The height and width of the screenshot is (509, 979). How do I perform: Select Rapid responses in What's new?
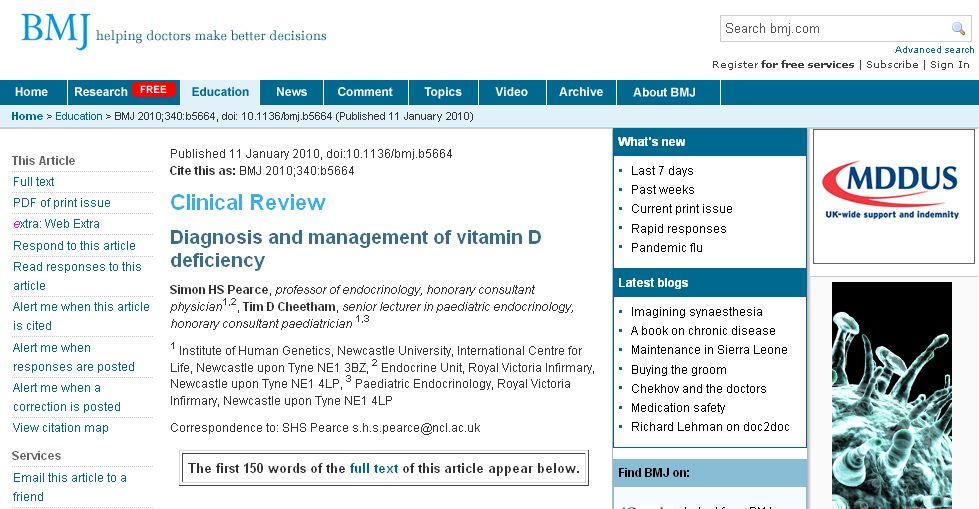pos(678,229)
